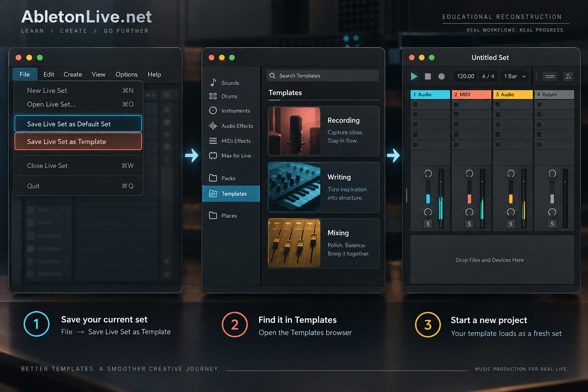Select the 2 MIDI track header
The image size is (588, 392).
(472, 95)
